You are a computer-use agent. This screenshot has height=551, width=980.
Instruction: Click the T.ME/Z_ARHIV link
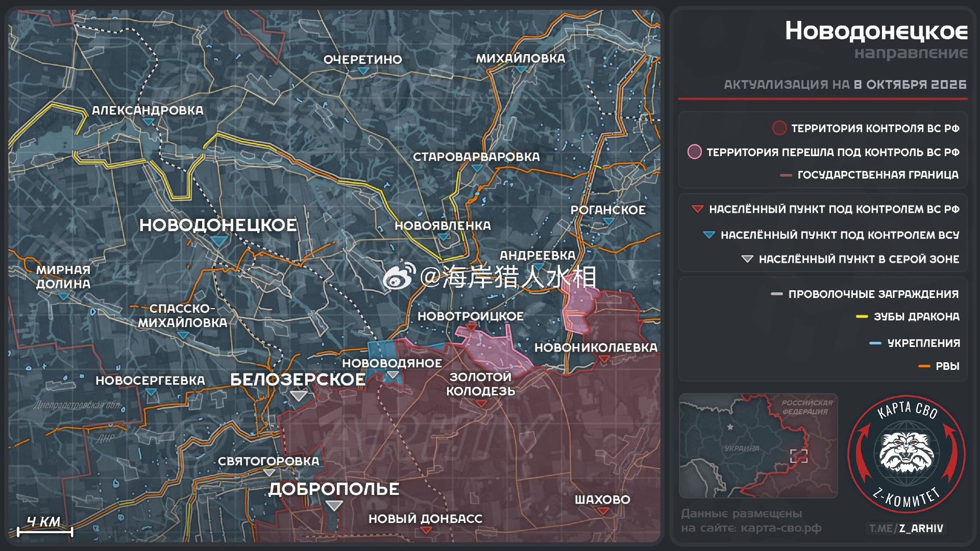(906, 529)
